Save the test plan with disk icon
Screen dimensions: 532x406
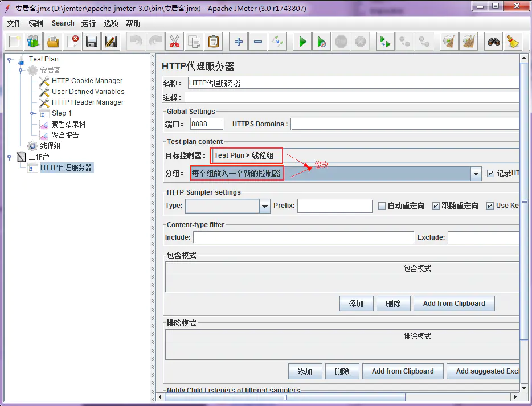92,42
